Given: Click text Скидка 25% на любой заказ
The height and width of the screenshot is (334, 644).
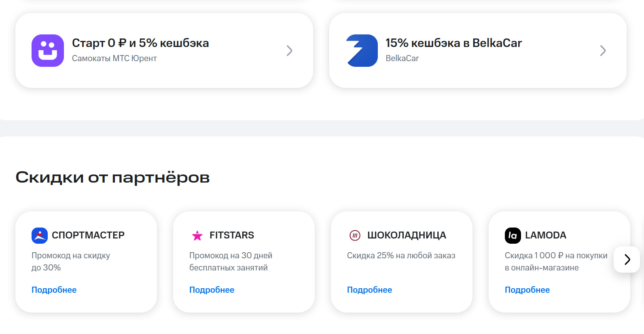Looking at the screenshot, I should 401,255.
